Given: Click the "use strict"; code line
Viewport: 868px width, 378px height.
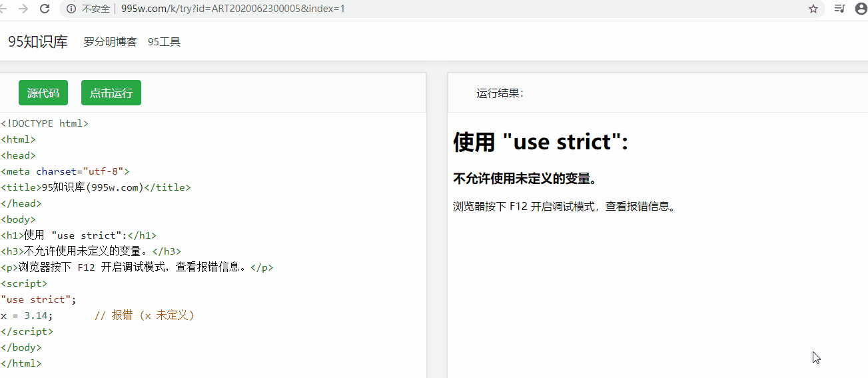Looking at the screenshot, I should tap(39, 299).
